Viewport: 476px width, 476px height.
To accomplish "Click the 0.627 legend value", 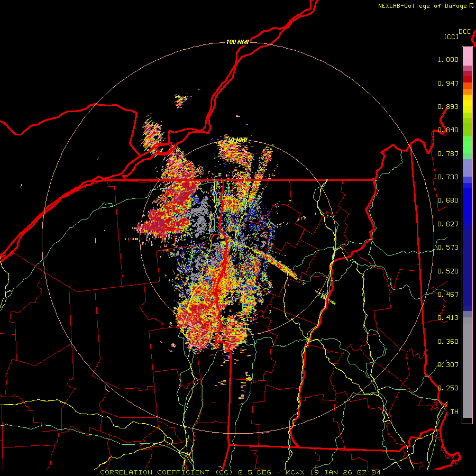I will coord(448,224).
